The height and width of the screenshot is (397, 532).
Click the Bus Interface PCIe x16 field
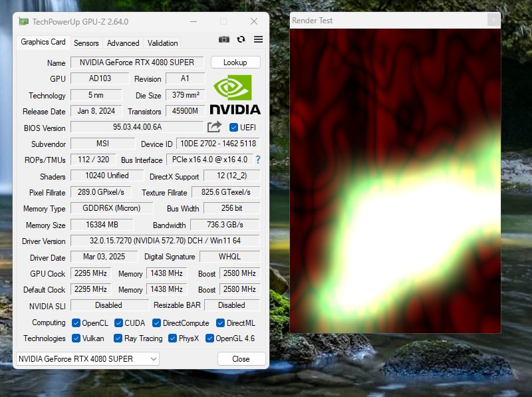pyautogui.click(x=209, y=160)
